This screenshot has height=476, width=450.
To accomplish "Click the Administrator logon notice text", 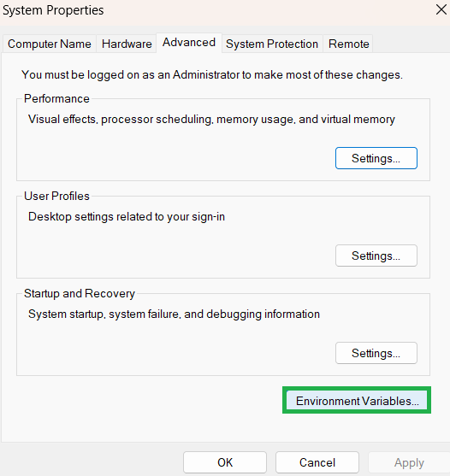I will [212, 74].
